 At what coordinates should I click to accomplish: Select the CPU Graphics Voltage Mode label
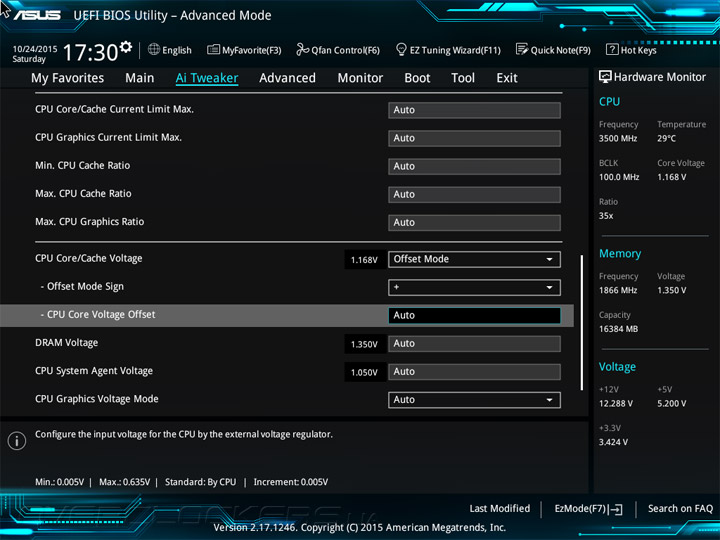(x=97, y=399)
